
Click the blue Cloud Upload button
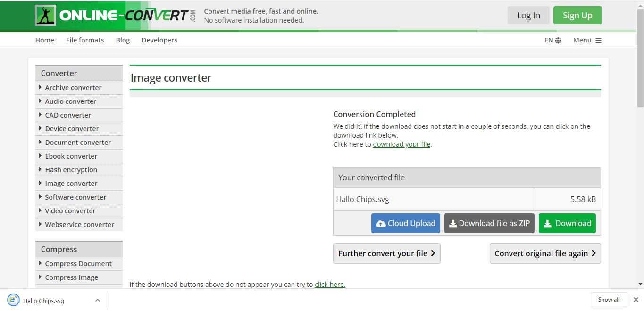point(406,223)
